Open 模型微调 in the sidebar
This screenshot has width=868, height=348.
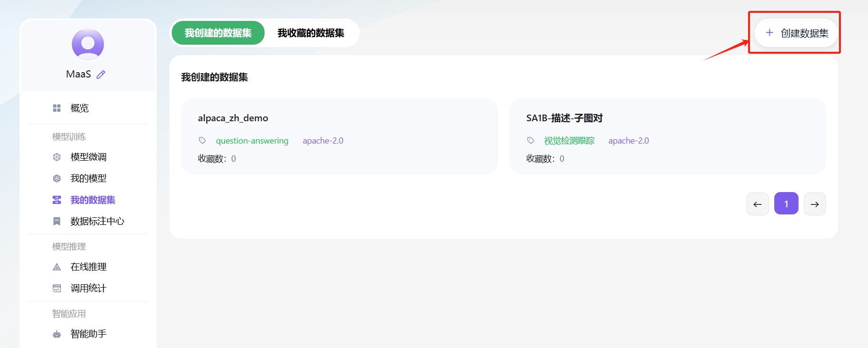[x=88, y=157]
